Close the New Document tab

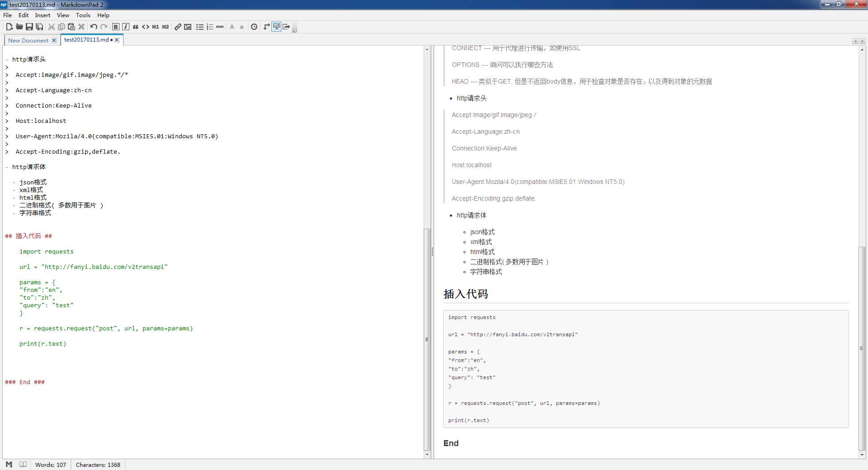coord(54,40)
